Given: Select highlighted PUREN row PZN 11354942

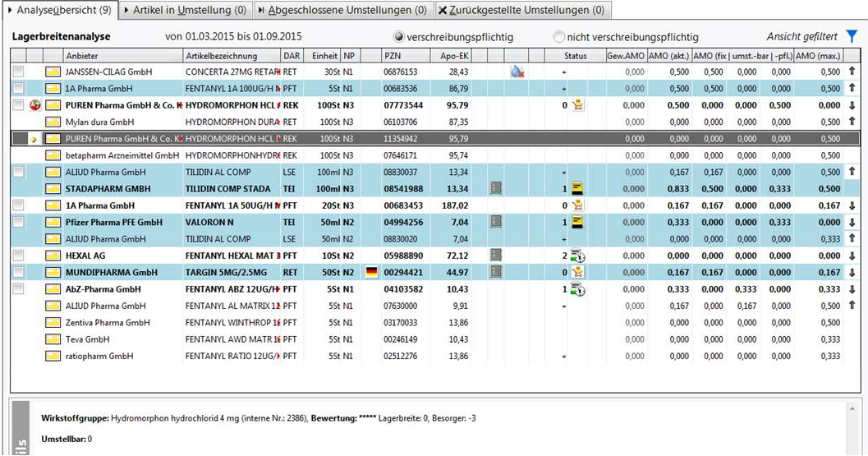Looking at the screenshot, I should 400,139.
